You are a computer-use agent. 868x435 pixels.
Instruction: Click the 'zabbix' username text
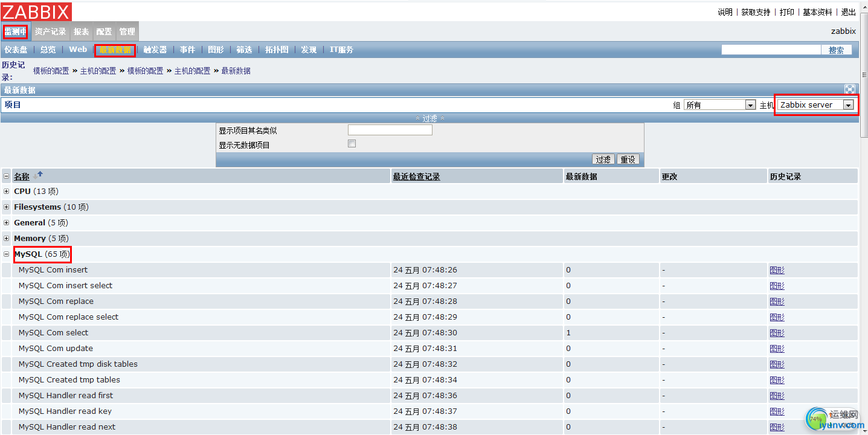tap(843, 31)
